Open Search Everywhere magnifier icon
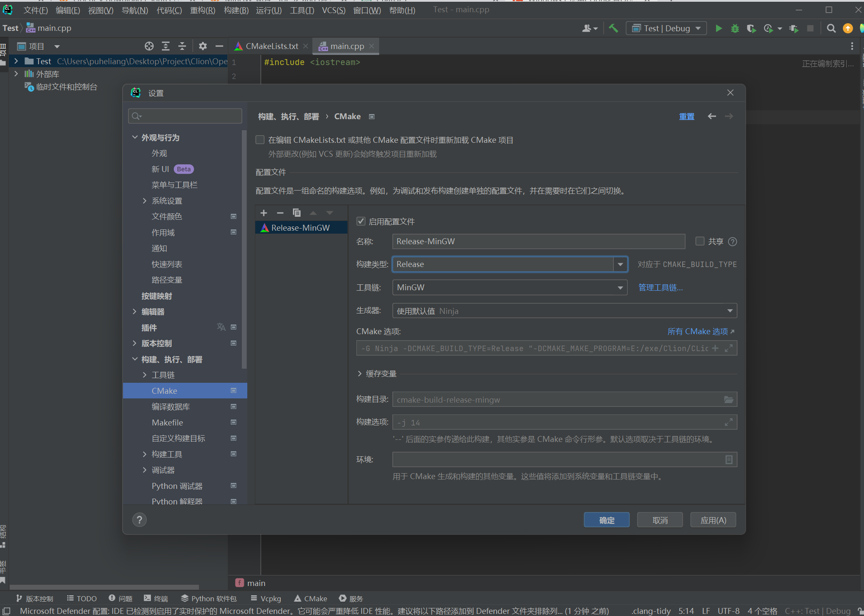864x616 pixels. click(831, 28)
